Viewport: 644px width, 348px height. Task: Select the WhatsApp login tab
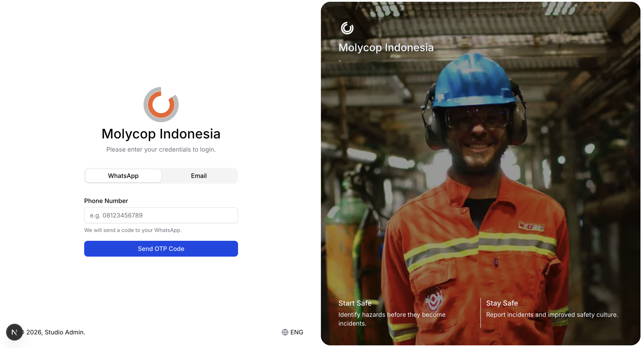tap(123, 176)
